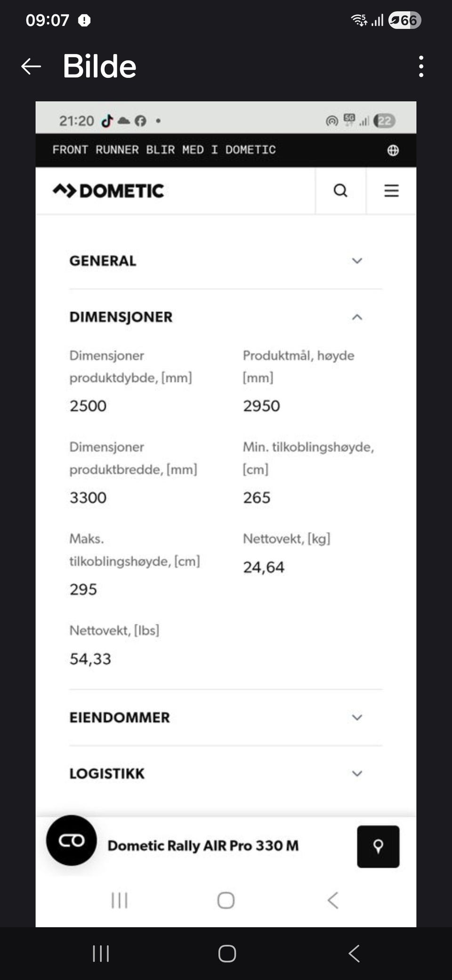
Task: Tap the Android recent apps button
Action: (101, 954)
